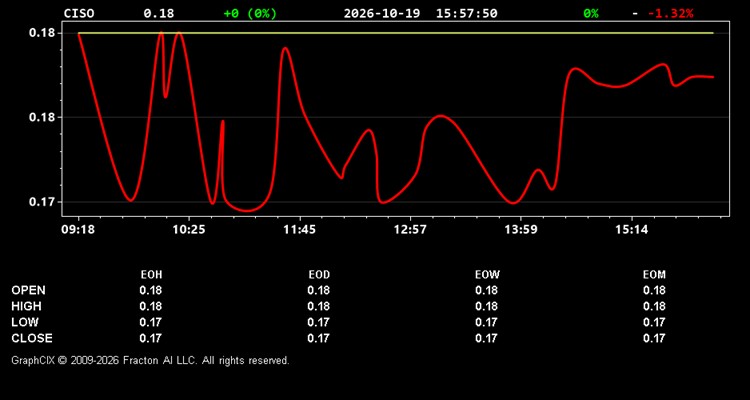Select the EOD column header

pos(319,275)
